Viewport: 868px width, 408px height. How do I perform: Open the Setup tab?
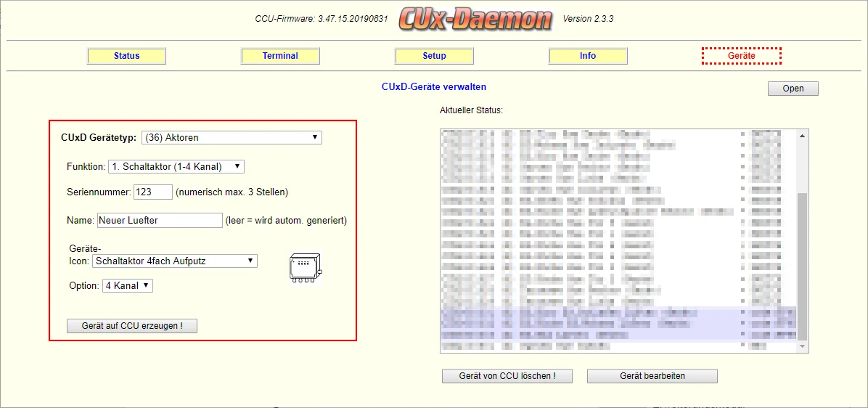point(434,56)
